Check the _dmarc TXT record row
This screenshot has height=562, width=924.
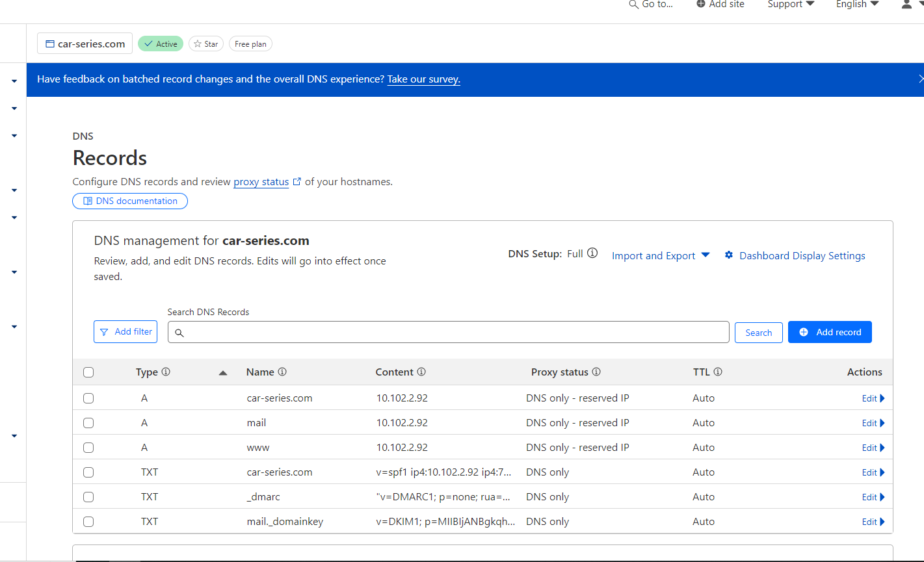point(88,497)
